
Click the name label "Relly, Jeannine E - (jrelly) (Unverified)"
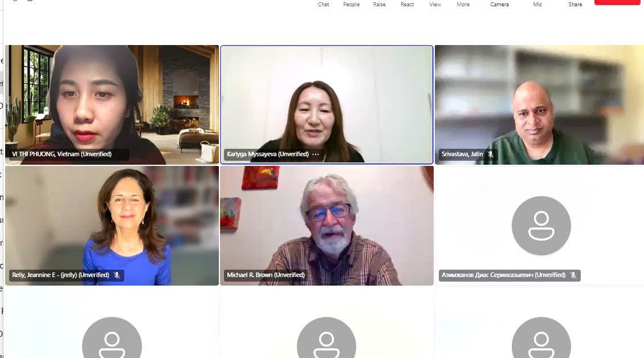pos(60,275)
